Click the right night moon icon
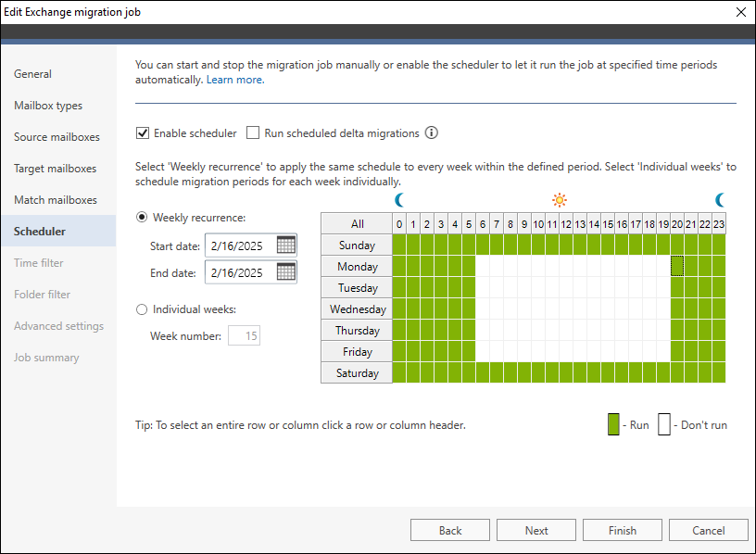The height and width of the screenshot is (554, 756). point(719,199)
